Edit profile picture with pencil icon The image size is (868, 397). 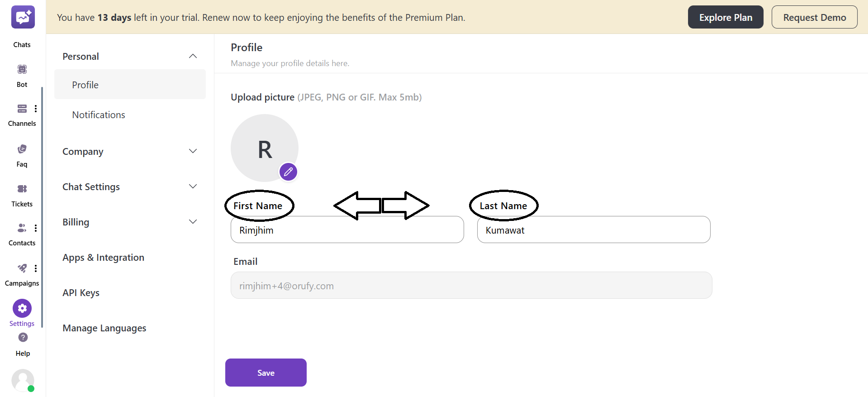click(x=288, y=172)
